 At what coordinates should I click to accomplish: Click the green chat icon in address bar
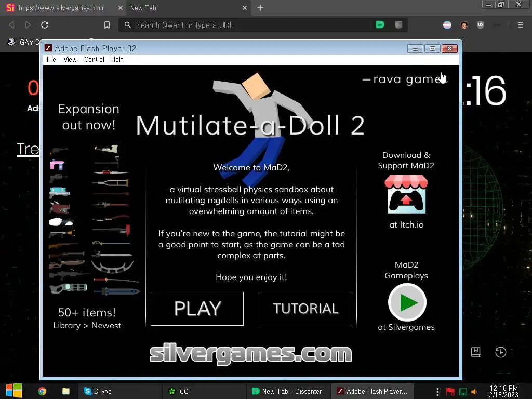click(x=380, y=25)
